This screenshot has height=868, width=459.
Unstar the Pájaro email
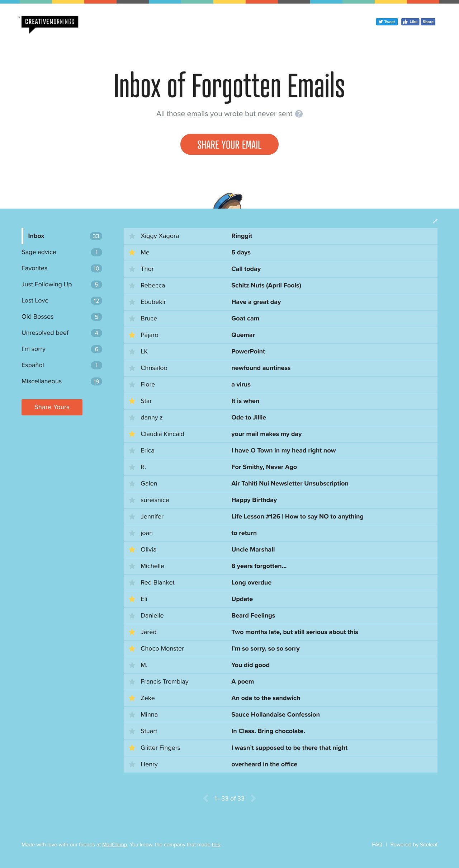click(x=132, y=335)
